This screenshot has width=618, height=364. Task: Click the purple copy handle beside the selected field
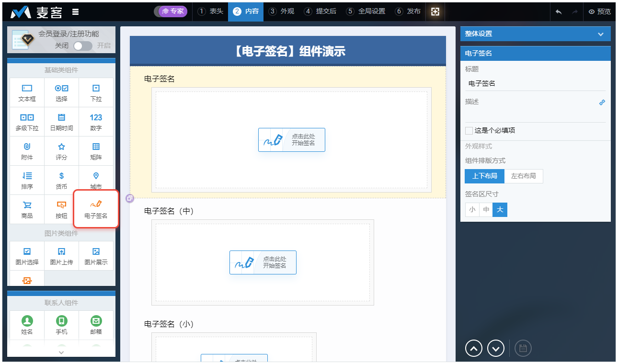coord(130,198)
